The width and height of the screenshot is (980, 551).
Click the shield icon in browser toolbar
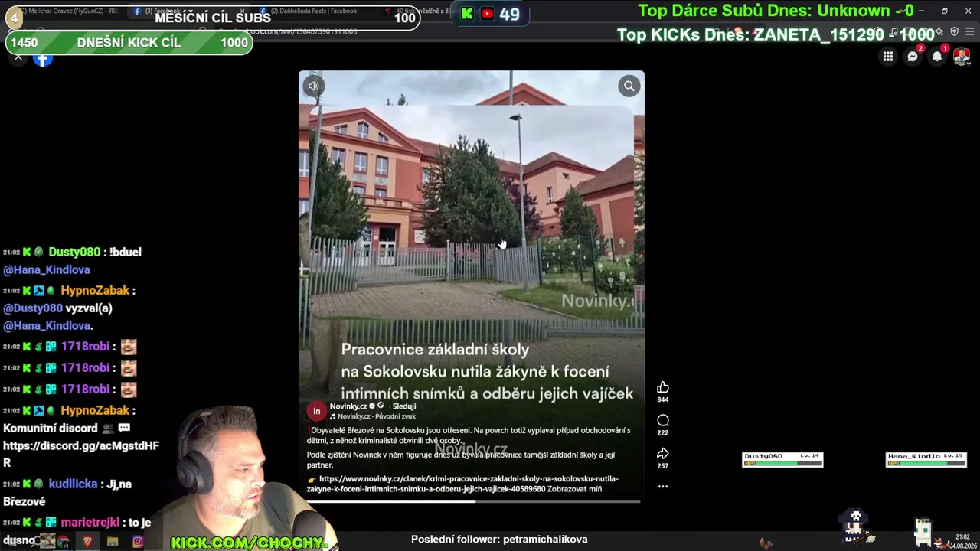[x=954, y=32]
